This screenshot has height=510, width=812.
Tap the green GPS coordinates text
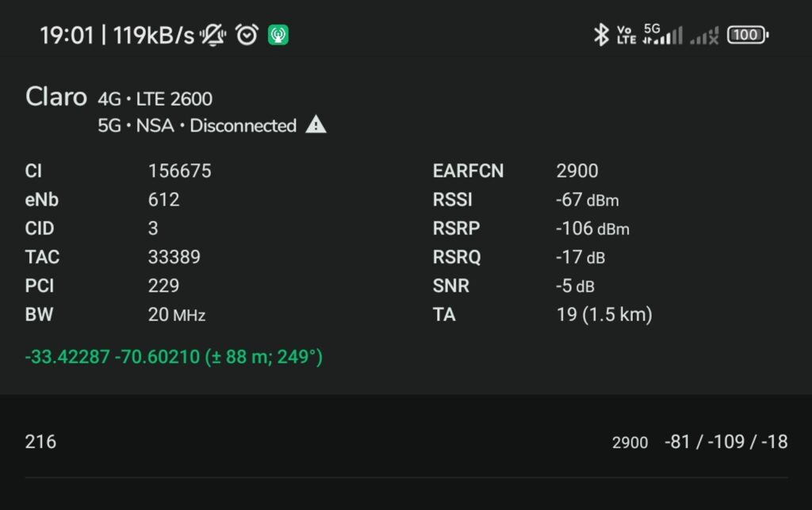174,357
